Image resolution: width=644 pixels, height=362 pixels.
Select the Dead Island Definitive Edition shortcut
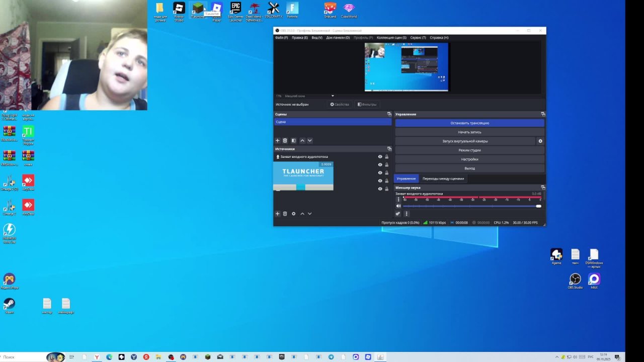point(255,12)
